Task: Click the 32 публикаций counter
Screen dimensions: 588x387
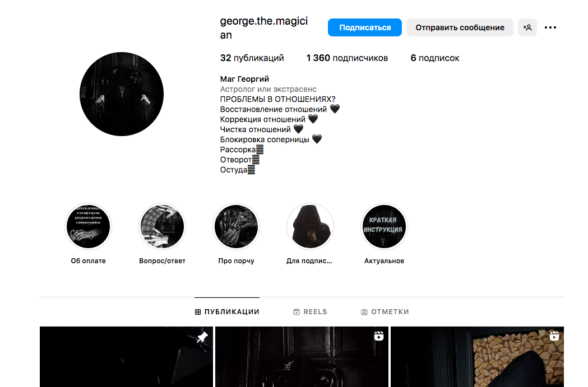Action: coord(252,58)
